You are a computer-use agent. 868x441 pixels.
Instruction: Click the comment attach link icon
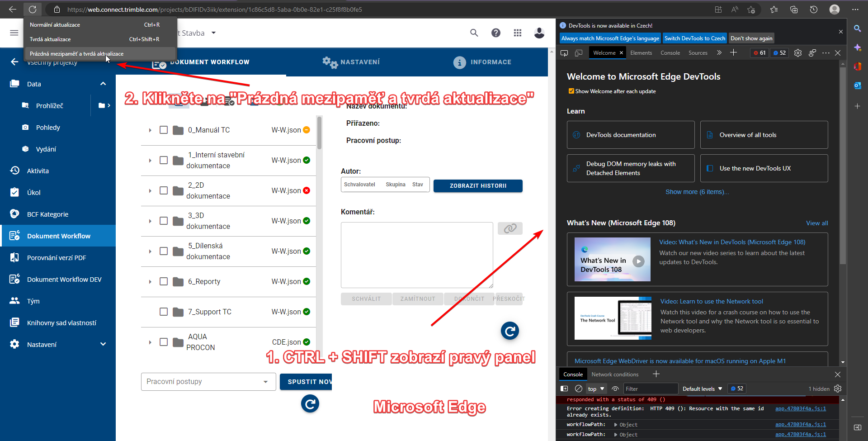(510, 228)
